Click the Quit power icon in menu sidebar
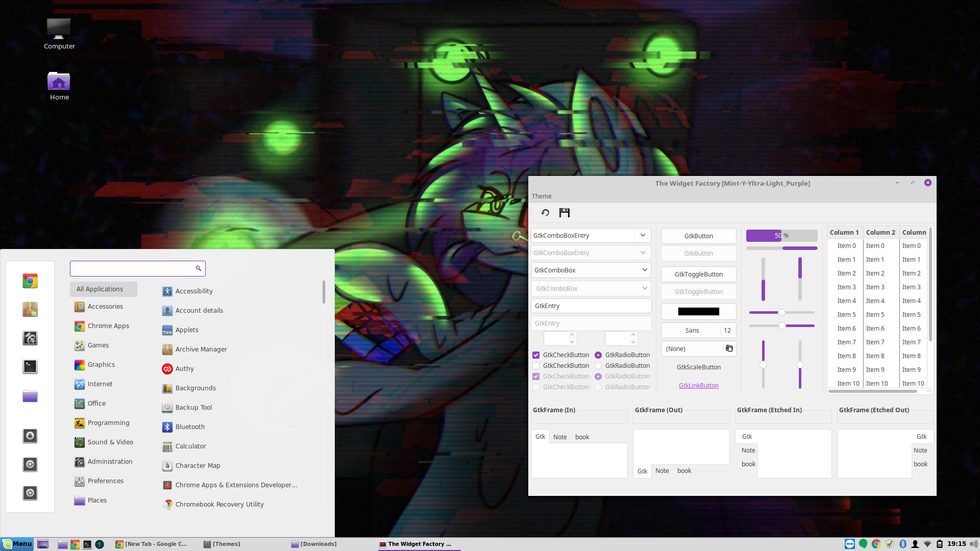The width and height of the screenshot is (980, 551). pos(30,493)
